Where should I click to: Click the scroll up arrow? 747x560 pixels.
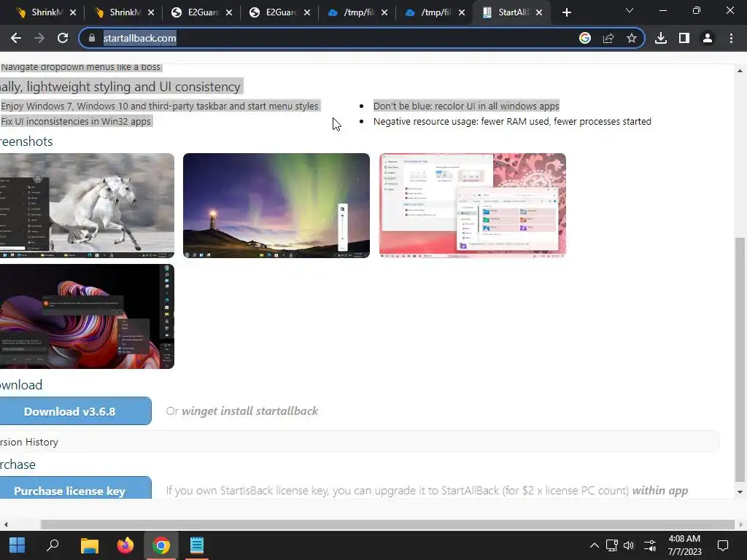[740, 71]
